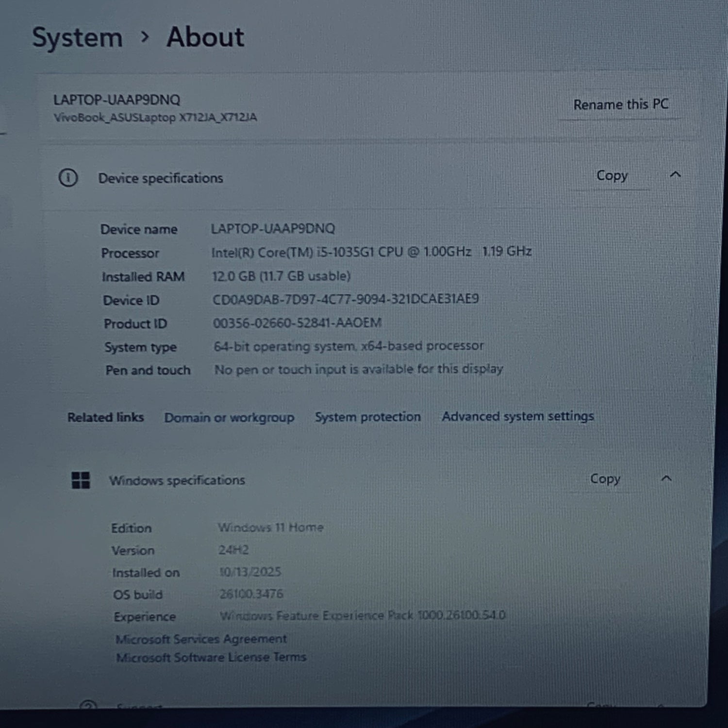Open Microsoft Services Agreement link
This screenshot has height=728, width=728.
point(201,639)
